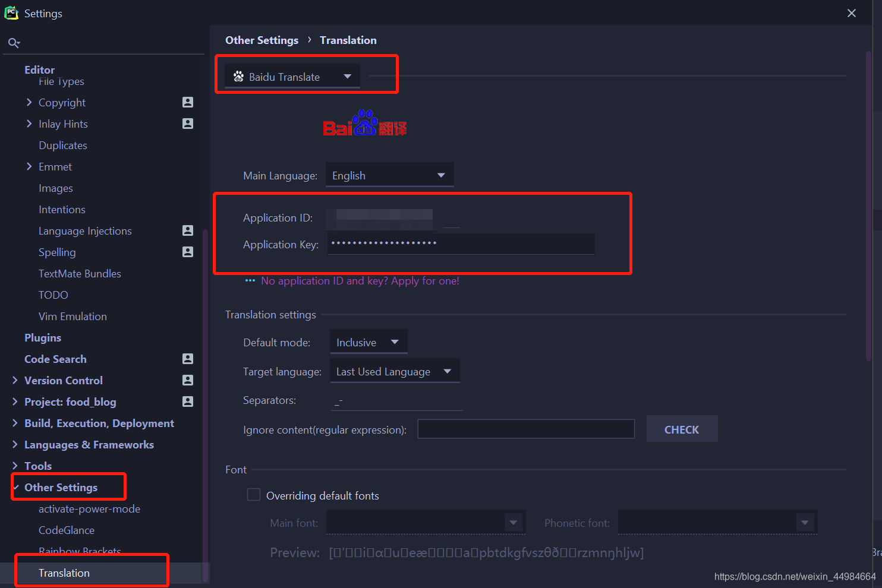This screenshot has width=882, height=588.
Task: Select the Editor section heading
Action: pos(39,69)
